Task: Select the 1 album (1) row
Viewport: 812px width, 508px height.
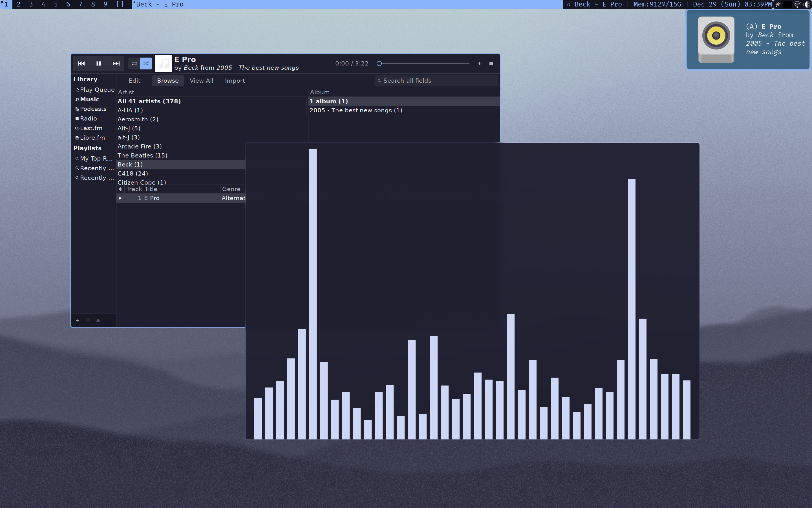Action: pyautogui.click(x=404, y=101)
